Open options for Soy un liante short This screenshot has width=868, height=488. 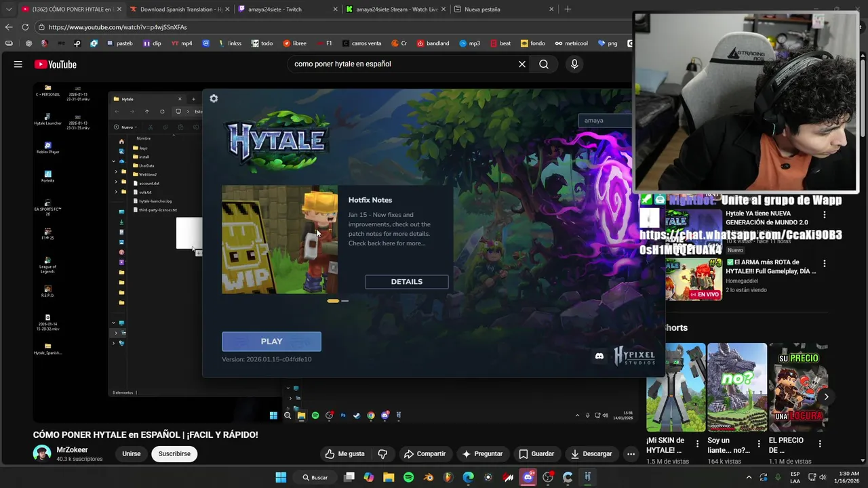coord(759,444)
